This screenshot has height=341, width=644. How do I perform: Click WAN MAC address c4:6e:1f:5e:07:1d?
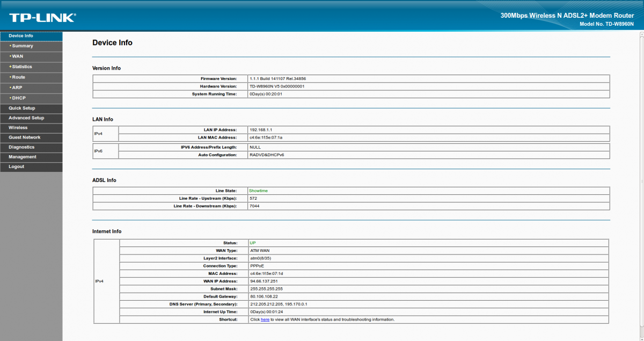[266, 273]
